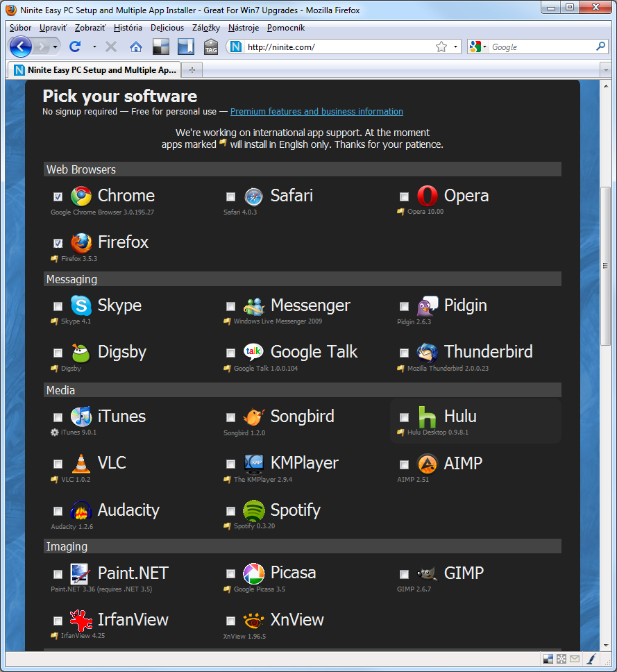Check the Skype checkbox
This screenshot has width=617, height=672.
click(x=58, y=306)
